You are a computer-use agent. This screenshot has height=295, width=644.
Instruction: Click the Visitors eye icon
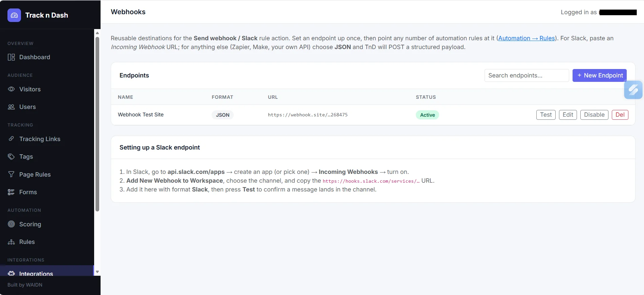[11, 89]
